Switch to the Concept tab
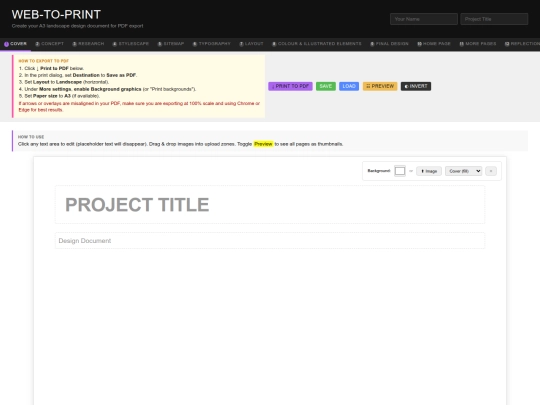 coord(50,44)
